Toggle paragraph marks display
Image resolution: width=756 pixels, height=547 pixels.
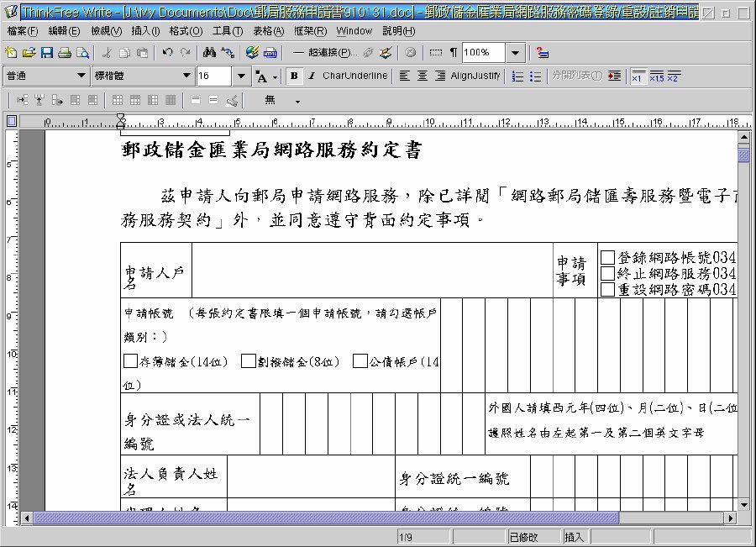pos(454,52)
